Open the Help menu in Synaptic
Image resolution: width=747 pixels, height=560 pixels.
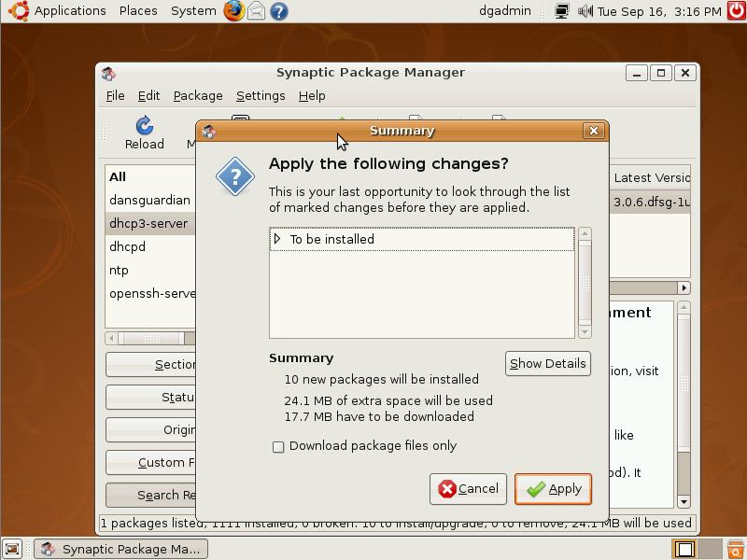(x=312, y=96)
